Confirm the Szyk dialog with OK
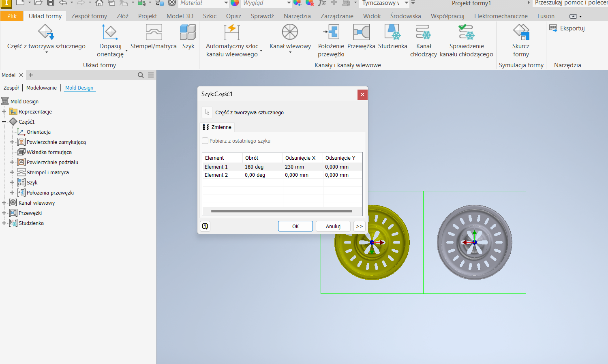This screenshot has height=364, width=608. [x=295, y=226]
